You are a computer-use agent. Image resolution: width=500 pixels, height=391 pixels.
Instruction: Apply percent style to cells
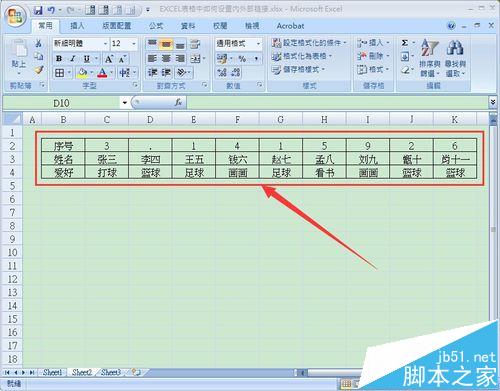coord(242,59)
